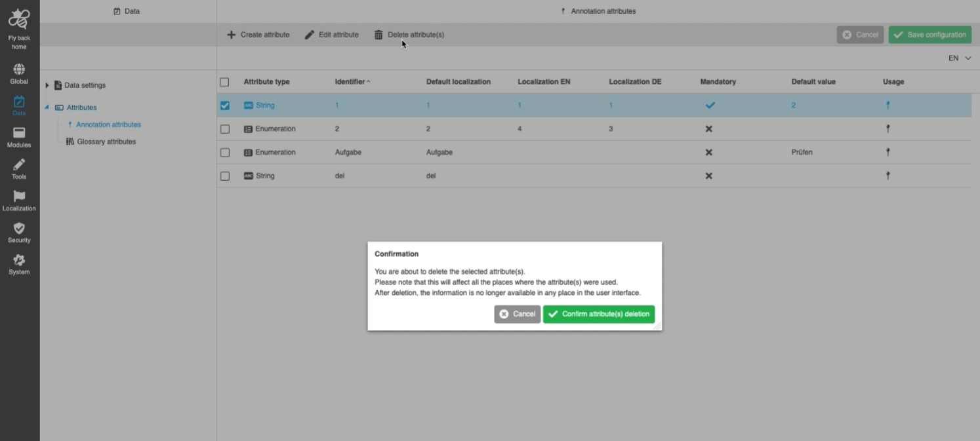
Task: Click the mandatory X in del row
Action: pos(708,176)
